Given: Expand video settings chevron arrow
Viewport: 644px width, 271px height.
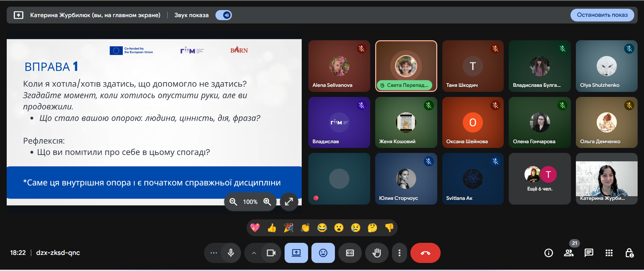Looking at the screenshot, I should [x=254, y=253].
